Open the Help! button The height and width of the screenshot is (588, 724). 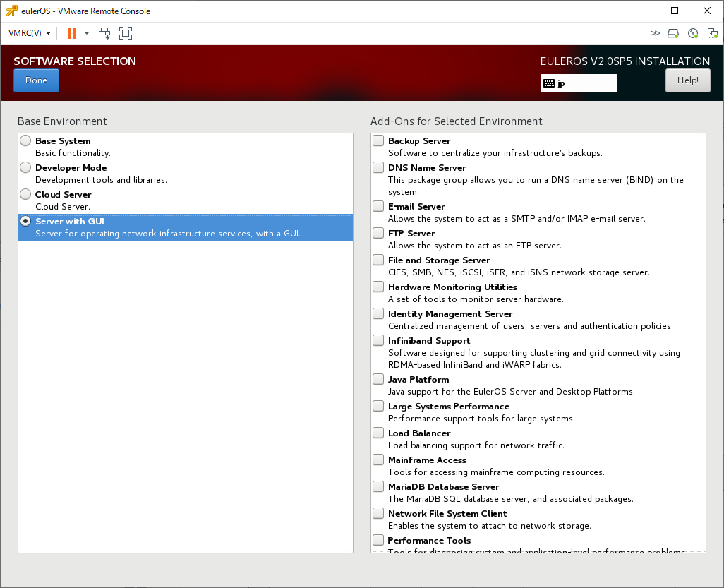click(687, 80)
